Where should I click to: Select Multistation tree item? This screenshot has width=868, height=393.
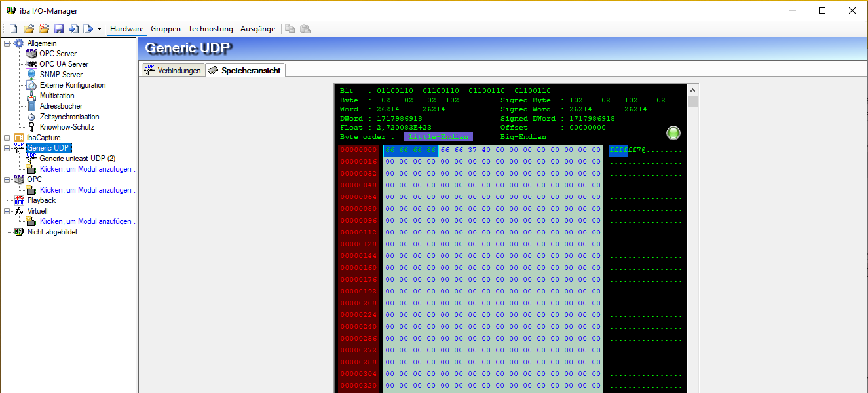pyautogui.click(x=57, y=96)
